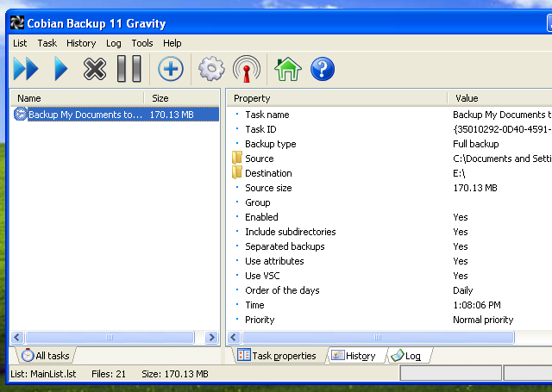This screenshot has width=552, height=392.
Task: Click the Property column header
Action: (x=337, y=98)
